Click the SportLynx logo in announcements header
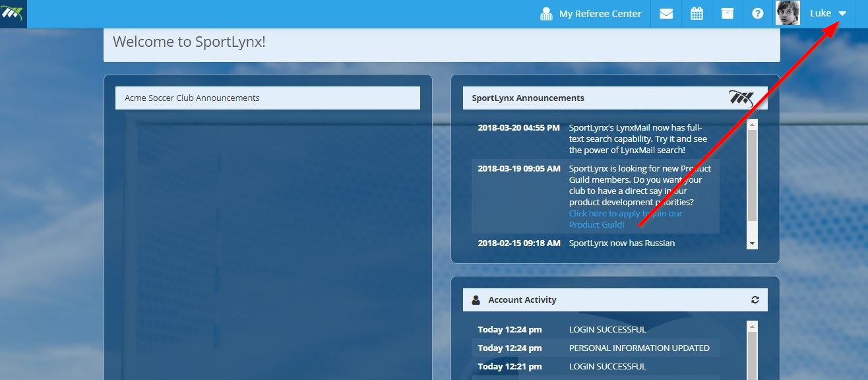This screenshot has width=868, height=380. (x=741, y=98)
